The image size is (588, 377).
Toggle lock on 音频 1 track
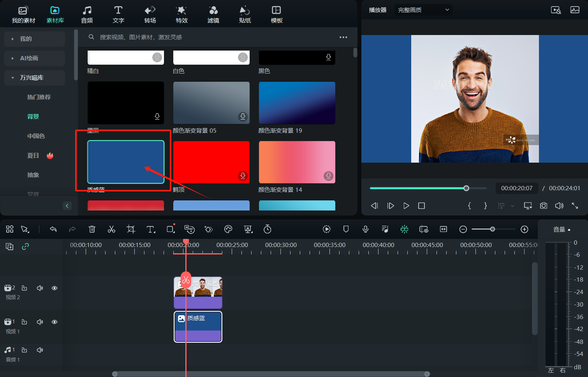[24, 350]
